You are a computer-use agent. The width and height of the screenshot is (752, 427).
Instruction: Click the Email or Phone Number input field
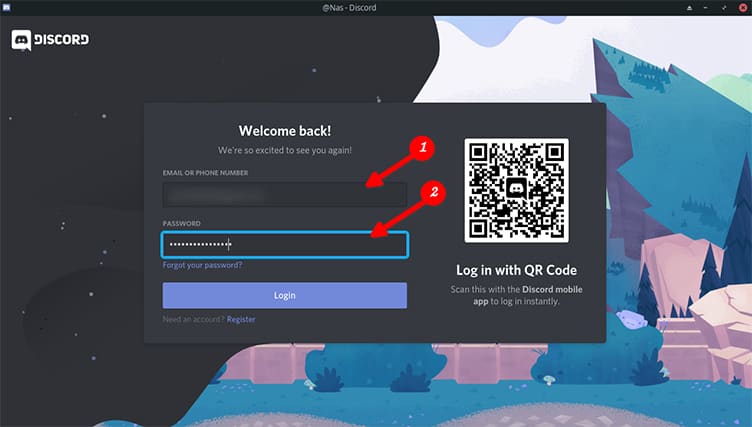click(284, 194)
